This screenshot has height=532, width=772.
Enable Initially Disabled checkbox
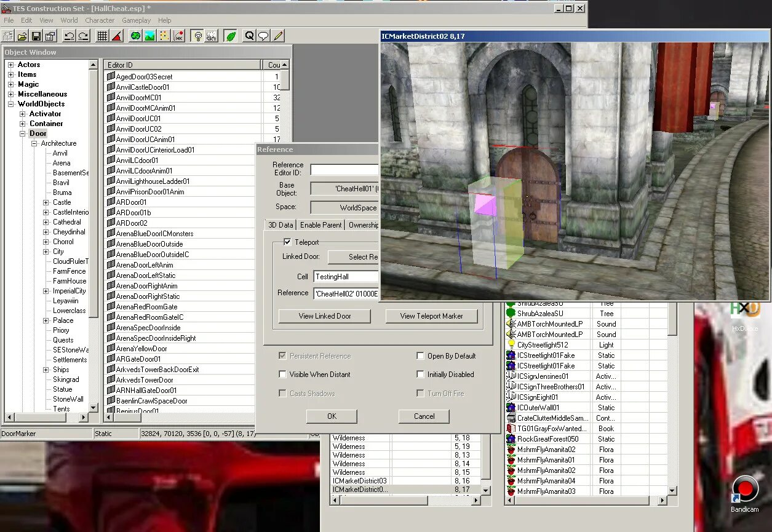(420, 375)
